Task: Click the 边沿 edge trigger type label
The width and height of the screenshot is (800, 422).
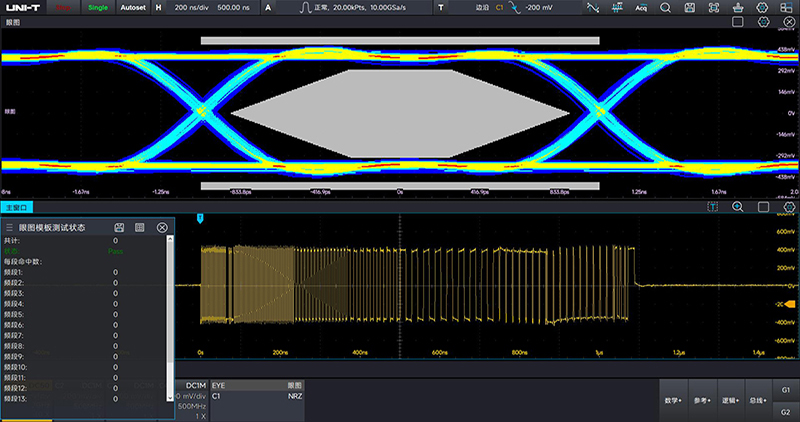Action: click(482, 8)
